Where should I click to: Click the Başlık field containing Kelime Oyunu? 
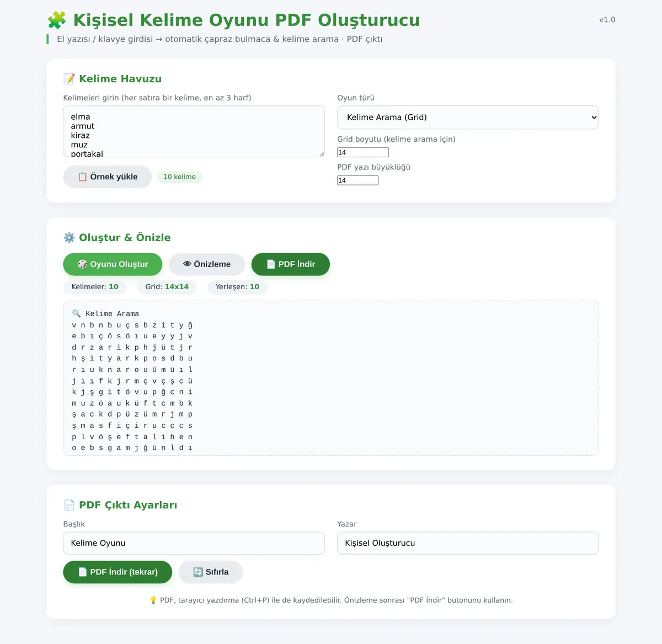coord(194,543)
